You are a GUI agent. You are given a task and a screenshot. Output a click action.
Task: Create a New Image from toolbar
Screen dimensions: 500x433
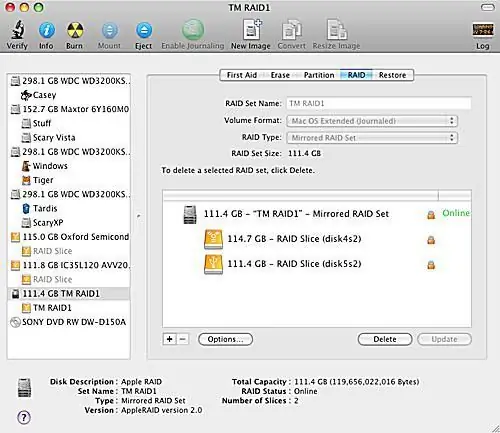click(x=252, y=30)
